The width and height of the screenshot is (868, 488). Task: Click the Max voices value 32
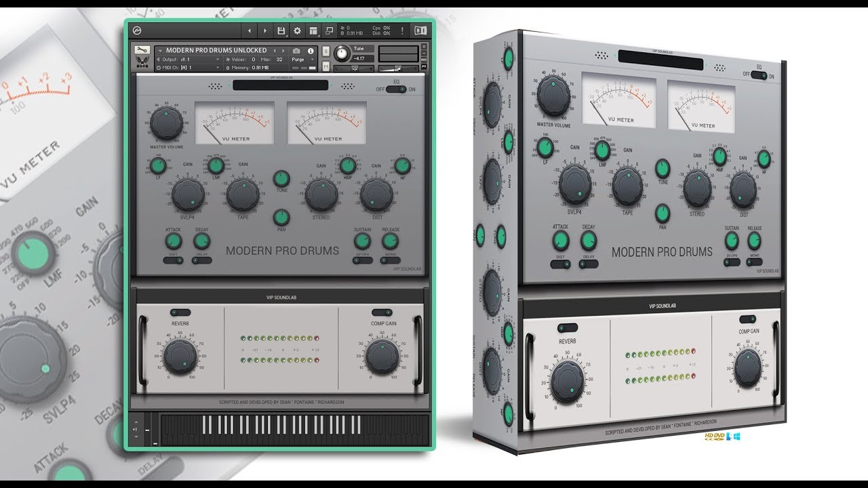click(279, 59)
